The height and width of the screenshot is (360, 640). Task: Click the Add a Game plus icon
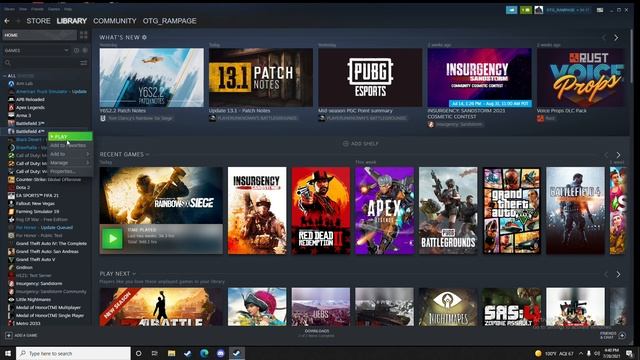click(x=9, y=336)
